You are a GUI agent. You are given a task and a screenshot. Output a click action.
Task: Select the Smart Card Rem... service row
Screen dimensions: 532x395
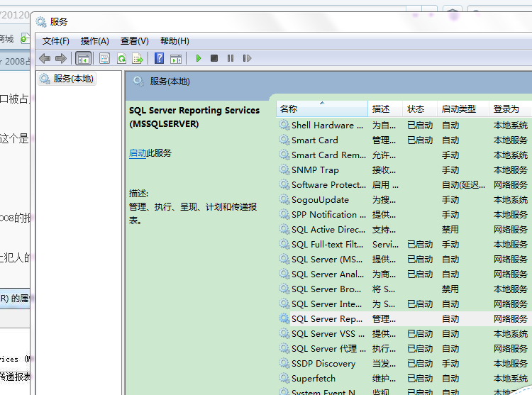pos(404,155)
